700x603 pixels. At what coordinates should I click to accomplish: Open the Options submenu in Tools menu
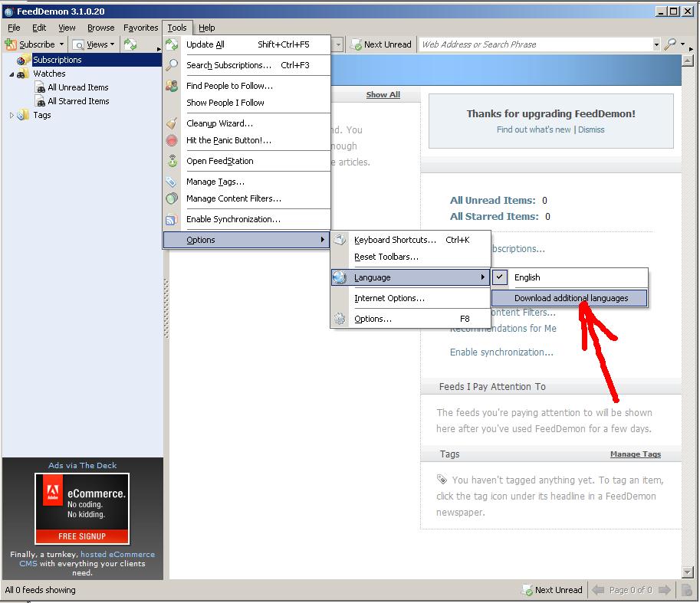(246, 240)
